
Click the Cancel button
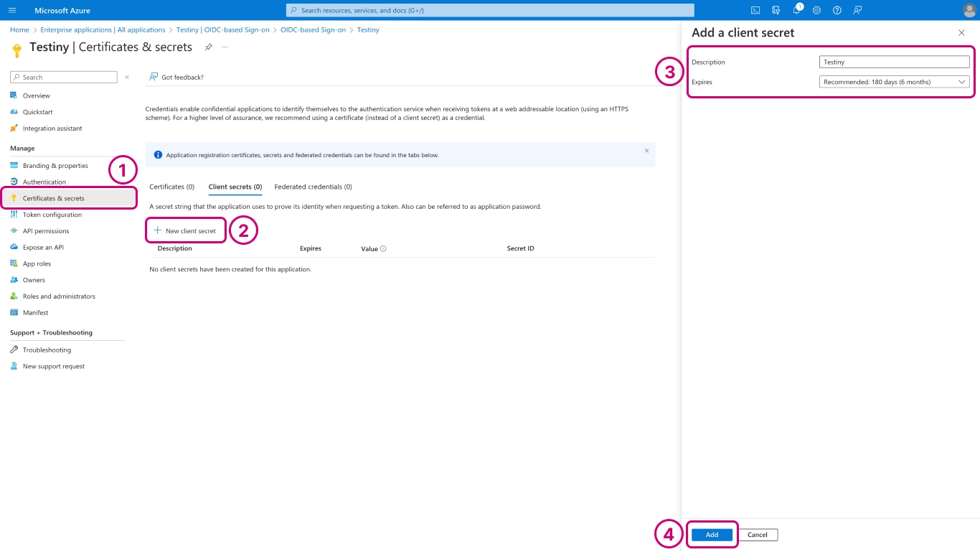click(x=757, y=535)
